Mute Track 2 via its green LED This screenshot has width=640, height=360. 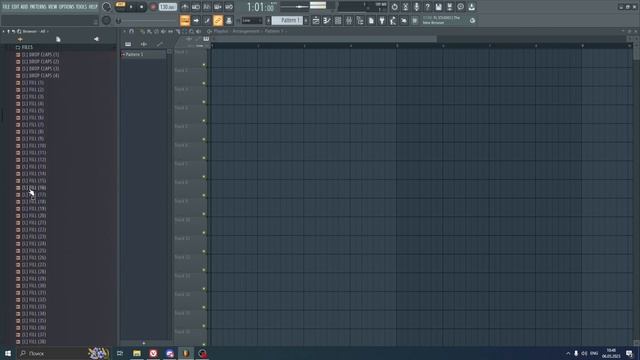204,83
